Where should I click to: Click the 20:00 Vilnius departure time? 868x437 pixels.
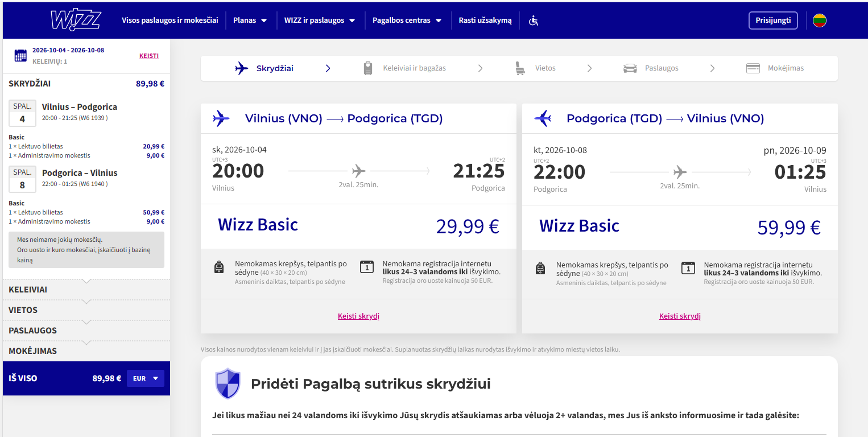pyautogui.click(x=238, y=171)
